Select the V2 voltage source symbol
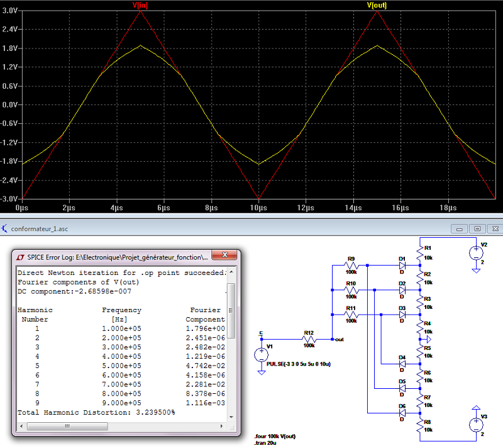The image size is (503, 448). 476,253
